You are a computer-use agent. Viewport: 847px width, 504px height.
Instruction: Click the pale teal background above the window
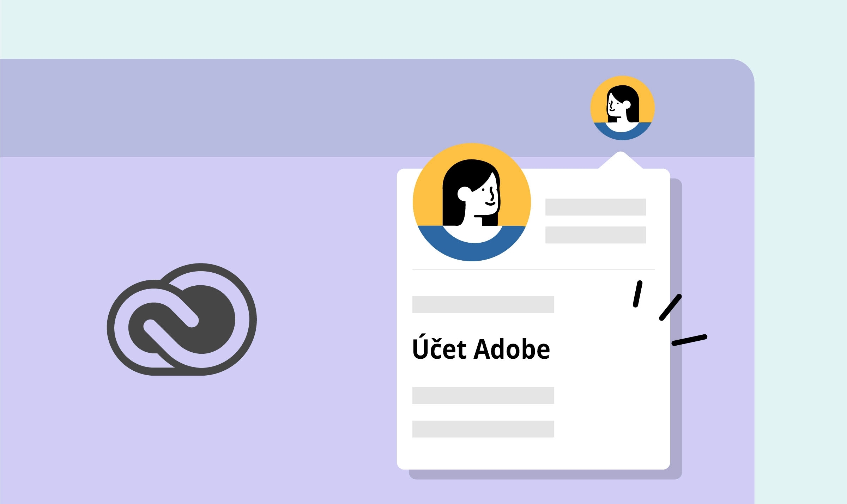click(x=423, y=29)
